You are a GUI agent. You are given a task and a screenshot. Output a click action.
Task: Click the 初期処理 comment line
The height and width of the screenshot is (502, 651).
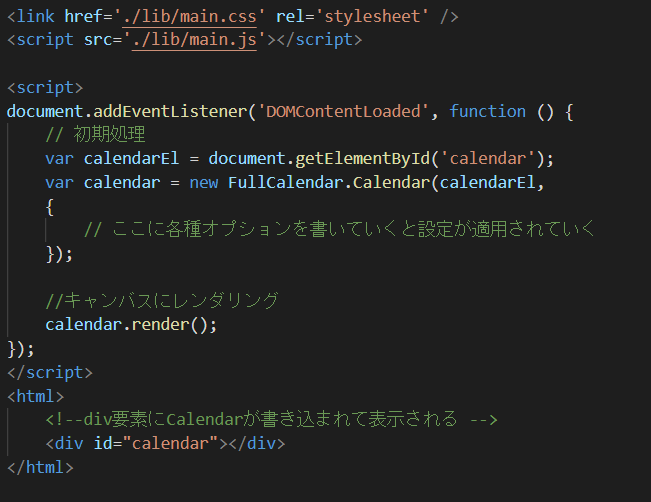tap(95, 135)
